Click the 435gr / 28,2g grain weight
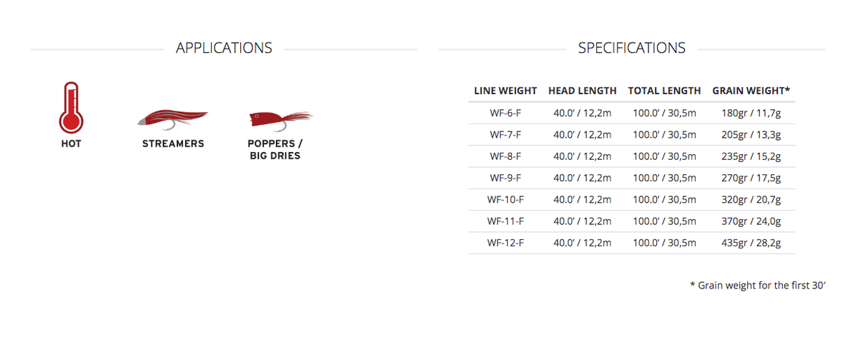Image resolution: width=868 pixels, height=337 pixels. tap(751, 243)
